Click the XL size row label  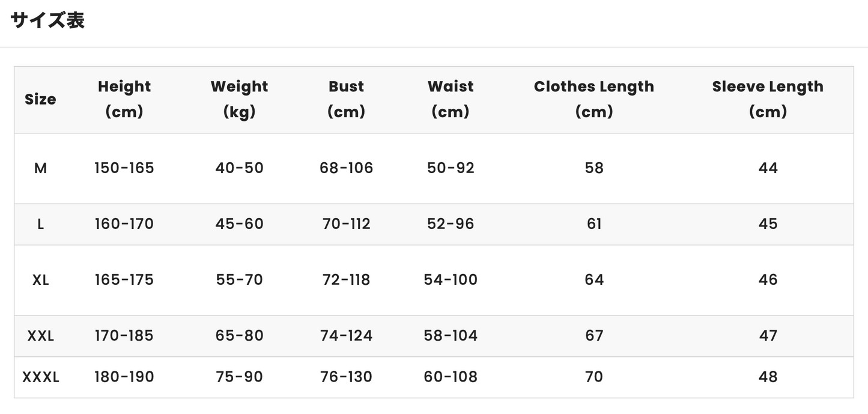[x=40, y=280]
